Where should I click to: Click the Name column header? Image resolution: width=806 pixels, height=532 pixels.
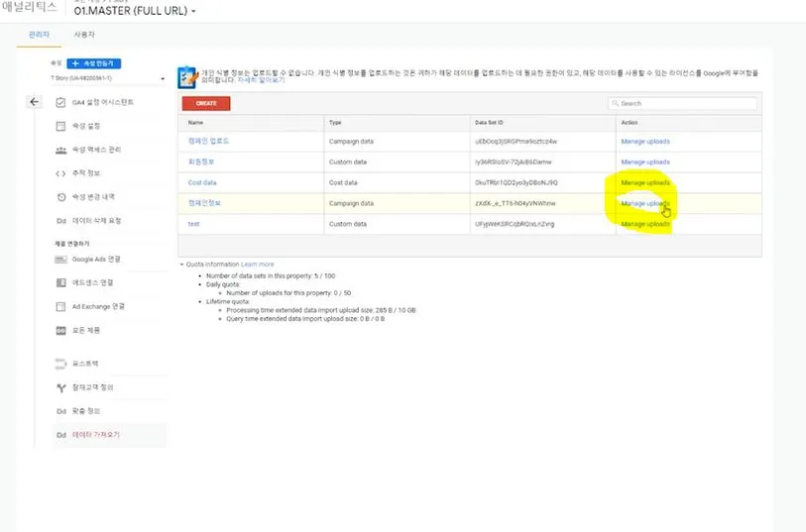[195, 123]
